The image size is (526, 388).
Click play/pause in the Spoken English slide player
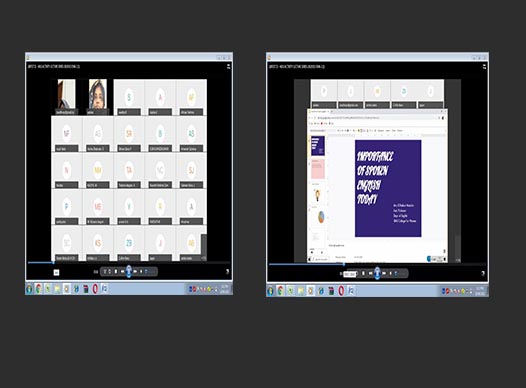point(377,273)
